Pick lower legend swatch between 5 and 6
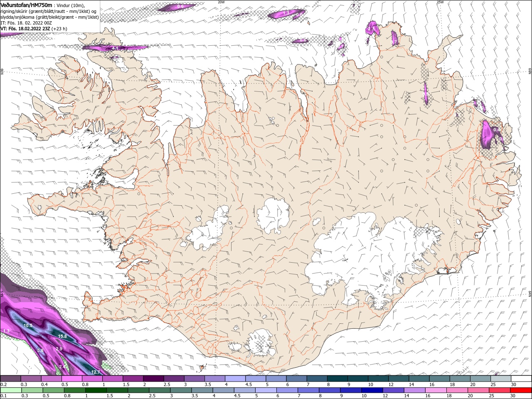 pyautogui.click(x=266, y=390)
